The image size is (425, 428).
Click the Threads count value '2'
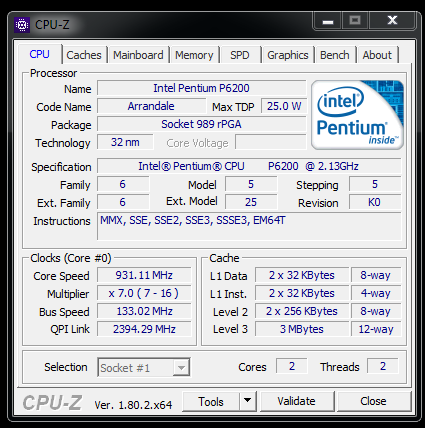click(383, 366)
